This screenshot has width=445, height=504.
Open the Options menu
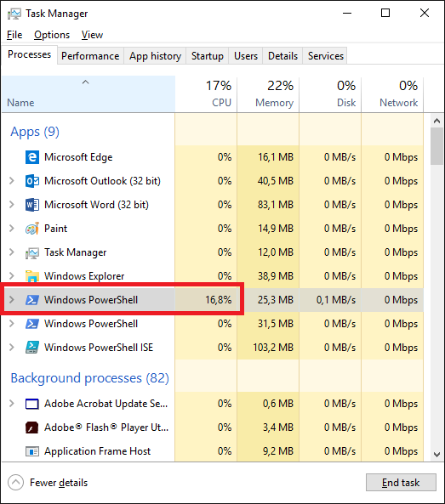tap(52, 35)
